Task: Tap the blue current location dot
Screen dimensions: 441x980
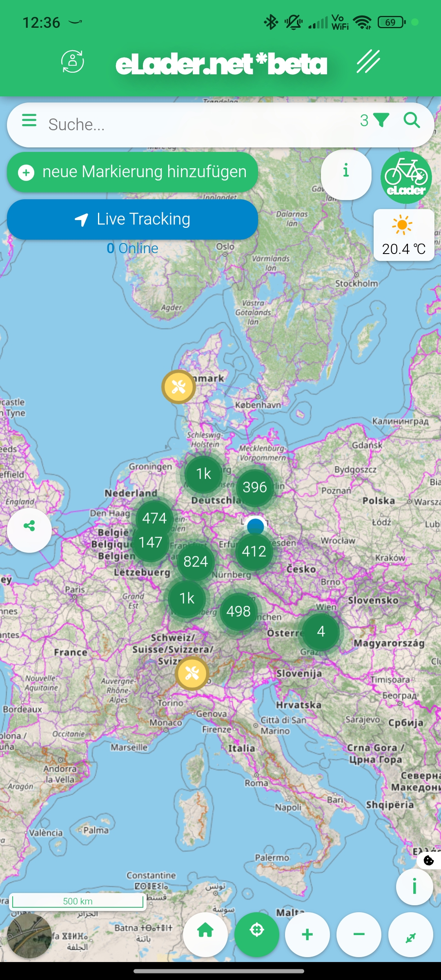Action: [x=256, y=526]
